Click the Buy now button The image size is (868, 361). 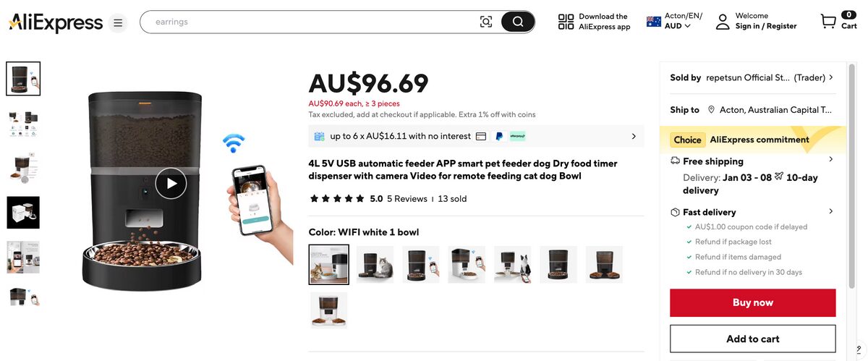click(752, 302)
